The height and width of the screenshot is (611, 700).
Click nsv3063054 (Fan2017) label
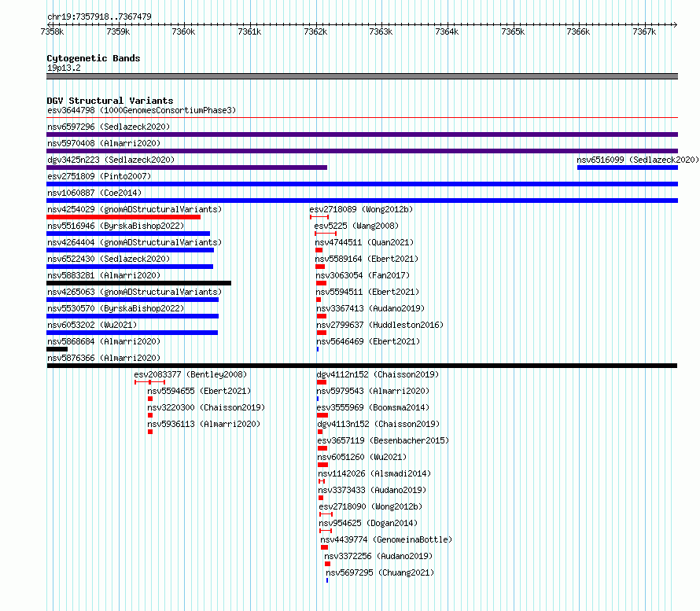click(363, 275)
